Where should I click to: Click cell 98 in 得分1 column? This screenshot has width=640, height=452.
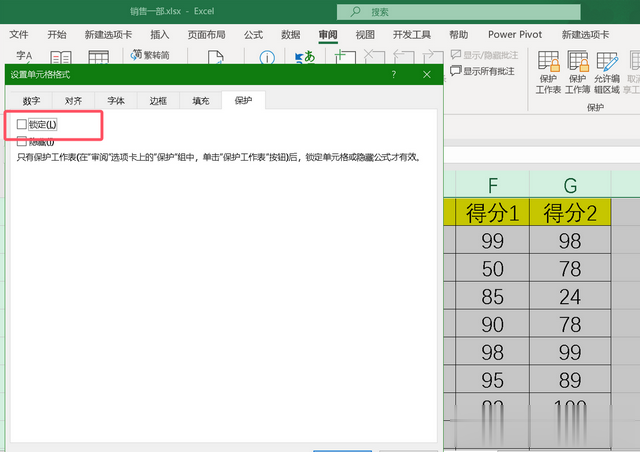(x=493, y=352)
